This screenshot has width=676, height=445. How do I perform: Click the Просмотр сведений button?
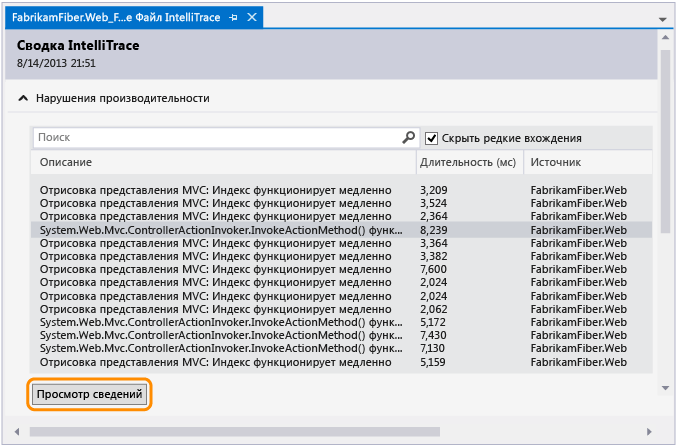click(x=89, y=394)
